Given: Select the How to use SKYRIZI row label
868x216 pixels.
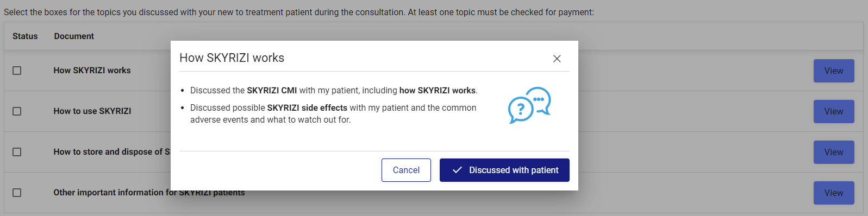Looking at the screenshot, I should [92, 111].
